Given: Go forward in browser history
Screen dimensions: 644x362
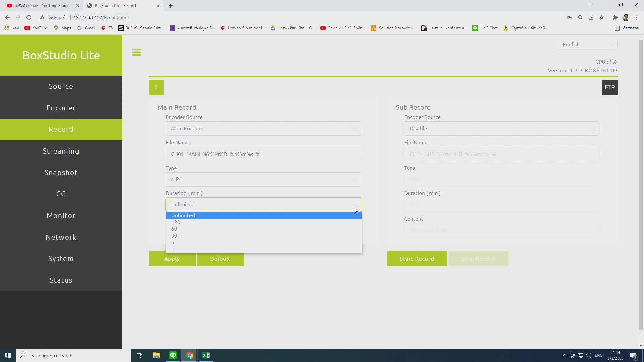Looking at the screenshot, I should point(18,17).
